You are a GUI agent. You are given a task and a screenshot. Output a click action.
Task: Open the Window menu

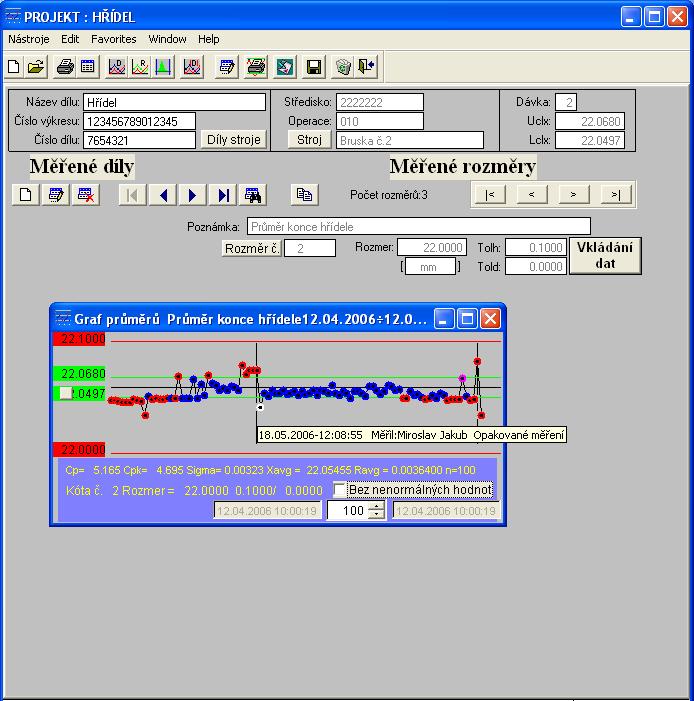click(x=167, y=39)
